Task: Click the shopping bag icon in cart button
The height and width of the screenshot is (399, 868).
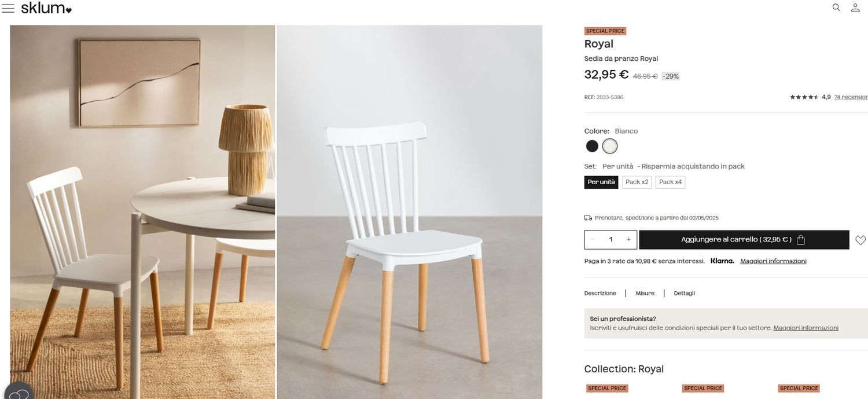Action: [801, 240]
